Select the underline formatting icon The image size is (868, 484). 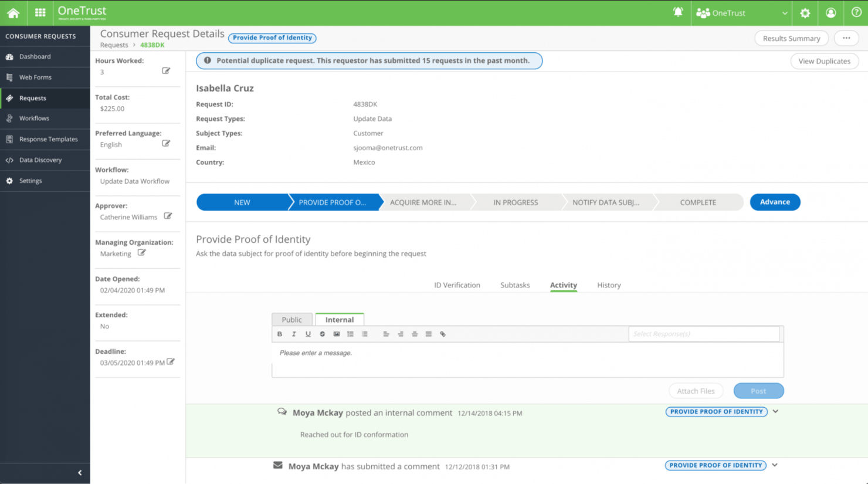(308, 334)
